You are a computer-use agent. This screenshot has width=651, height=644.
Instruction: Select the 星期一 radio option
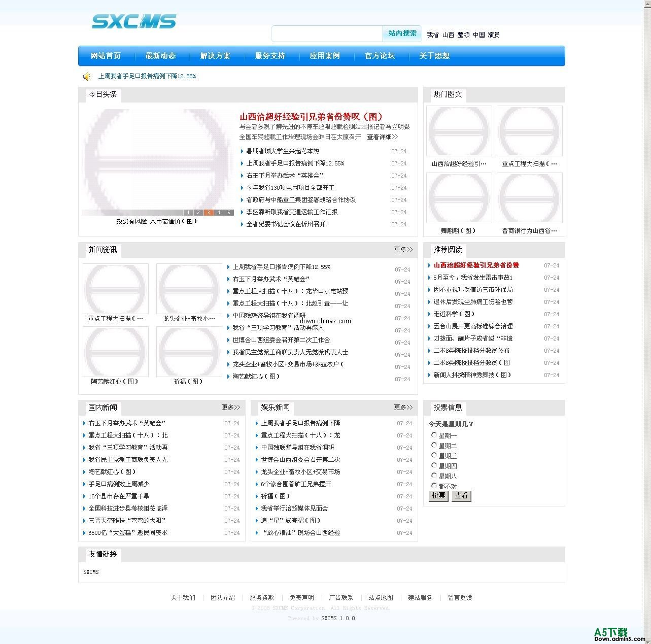coord(434,435)
